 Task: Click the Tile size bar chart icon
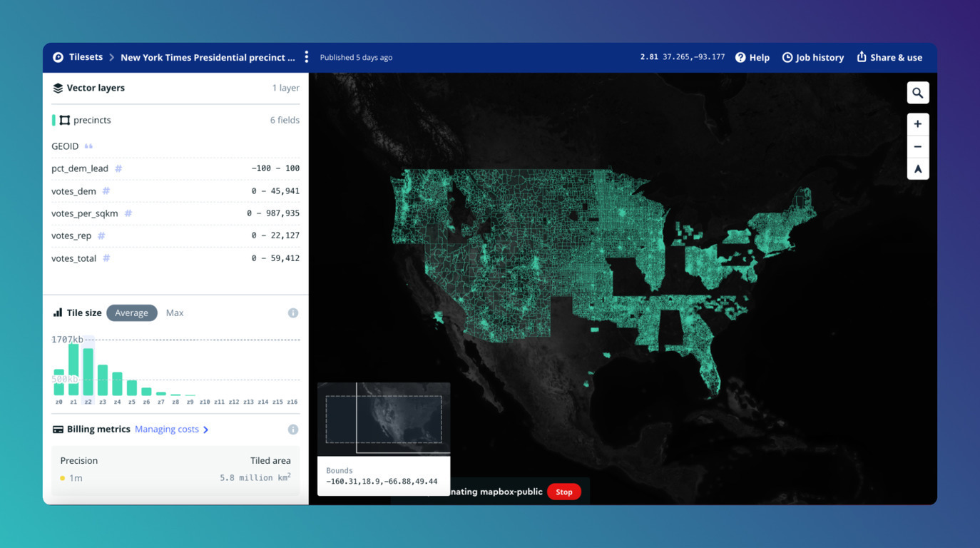pyautogui.click(x=58, y=313)
